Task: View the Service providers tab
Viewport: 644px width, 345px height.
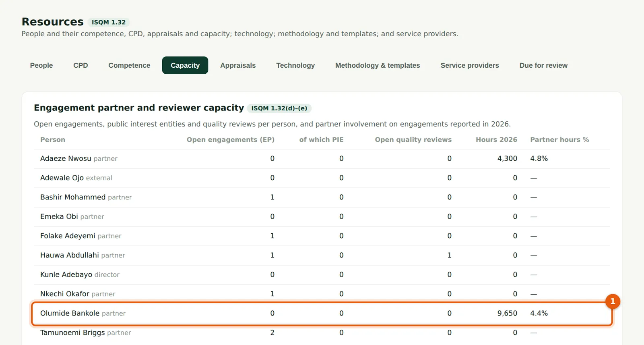Action: coord(470,65)
